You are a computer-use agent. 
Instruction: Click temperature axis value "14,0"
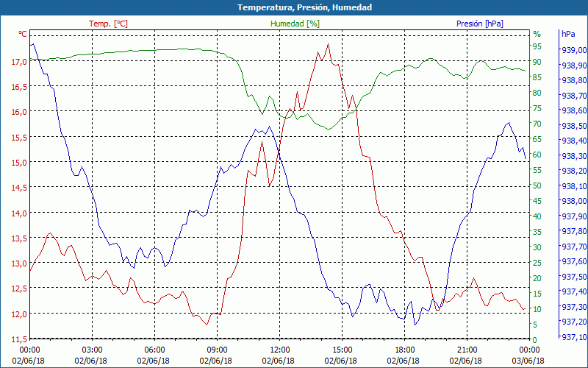tap(19, 213)
